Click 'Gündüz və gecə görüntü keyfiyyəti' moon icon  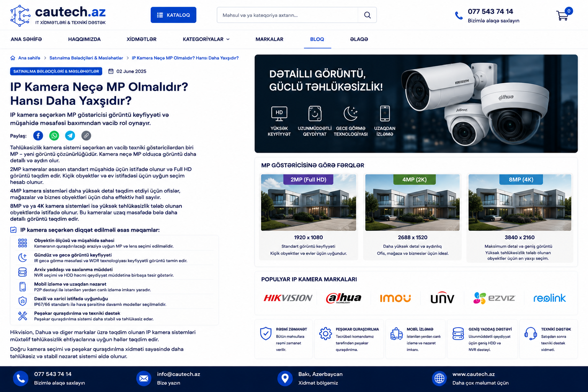click(23, 258)
